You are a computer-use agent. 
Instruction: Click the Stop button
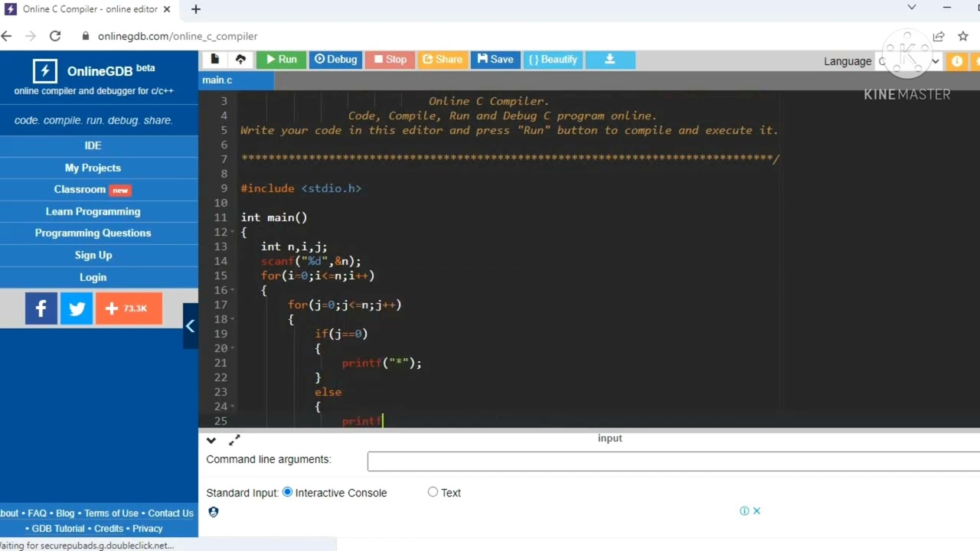coord(390,60)
